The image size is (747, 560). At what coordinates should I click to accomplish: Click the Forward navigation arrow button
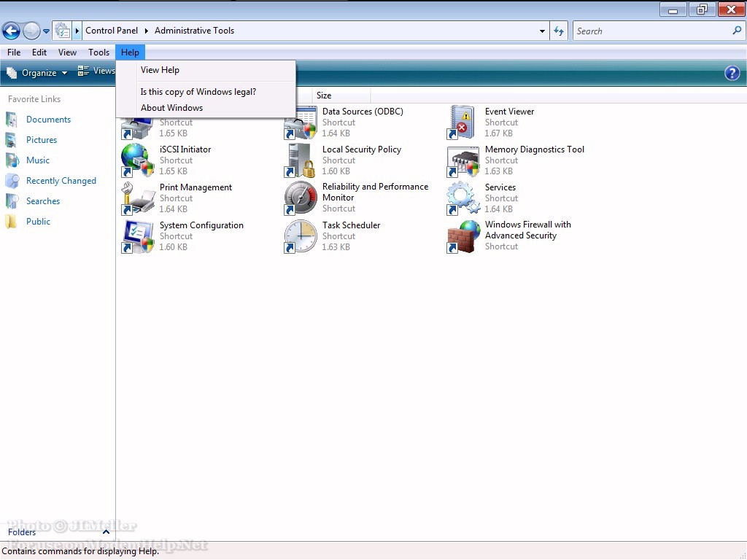click(31, 31)
